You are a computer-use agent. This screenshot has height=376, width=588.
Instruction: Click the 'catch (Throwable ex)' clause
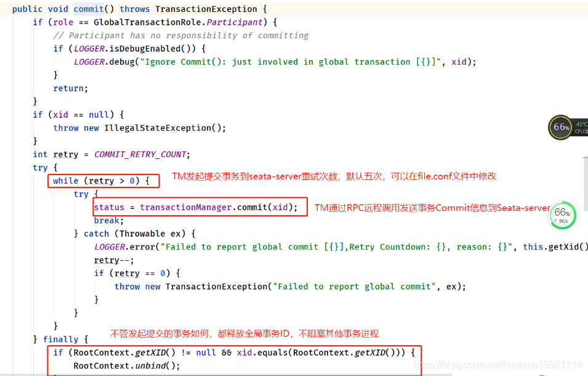click(x=134, y=234)
